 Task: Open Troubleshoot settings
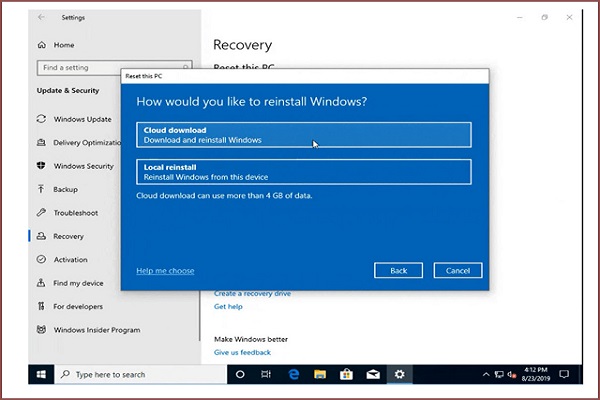coord(76,213)
